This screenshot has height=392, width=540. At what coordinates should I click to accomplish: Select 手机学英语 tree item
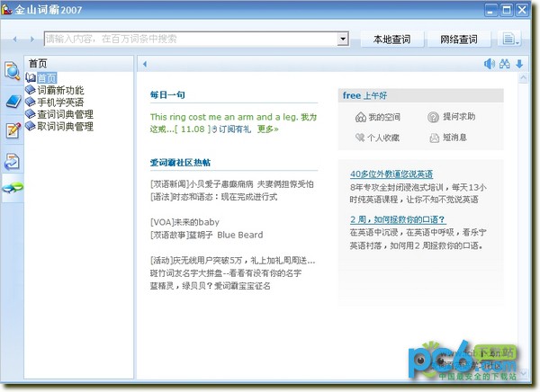(x=60, y=102)
